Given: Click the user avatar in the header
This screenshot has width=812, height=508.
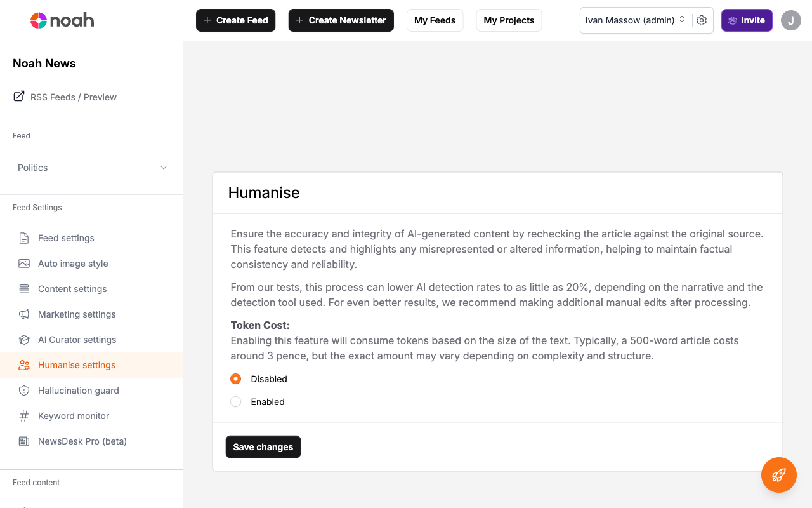Looking at the screenshot, I should 790,20.
